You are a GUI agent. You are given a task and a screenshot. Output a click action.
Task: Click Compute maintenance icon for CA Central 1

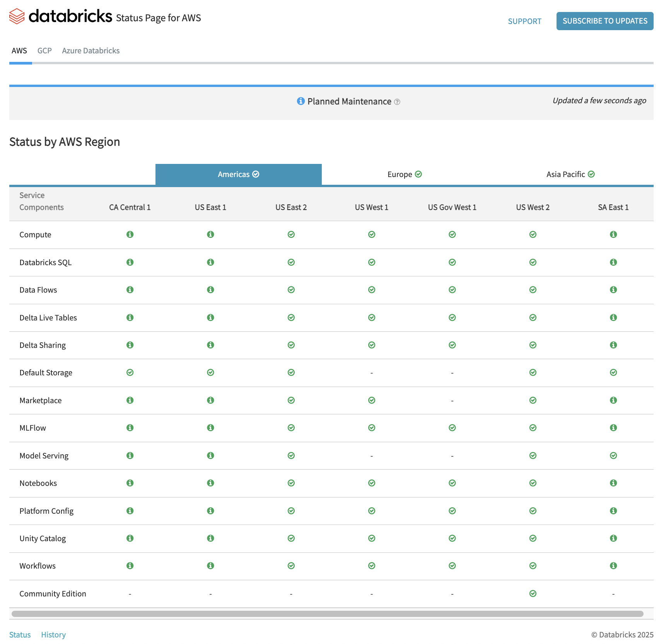(130, 234)
